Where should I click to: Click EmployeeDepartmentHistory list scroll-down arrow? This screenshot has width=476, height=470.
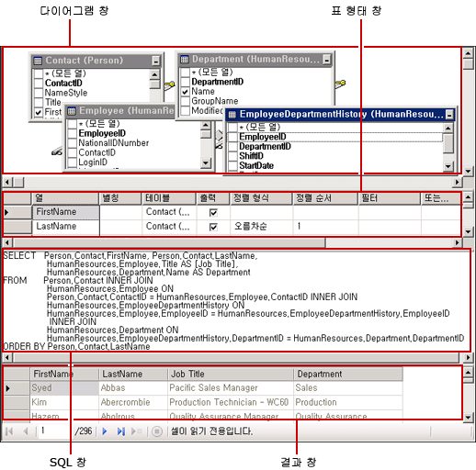448,166
